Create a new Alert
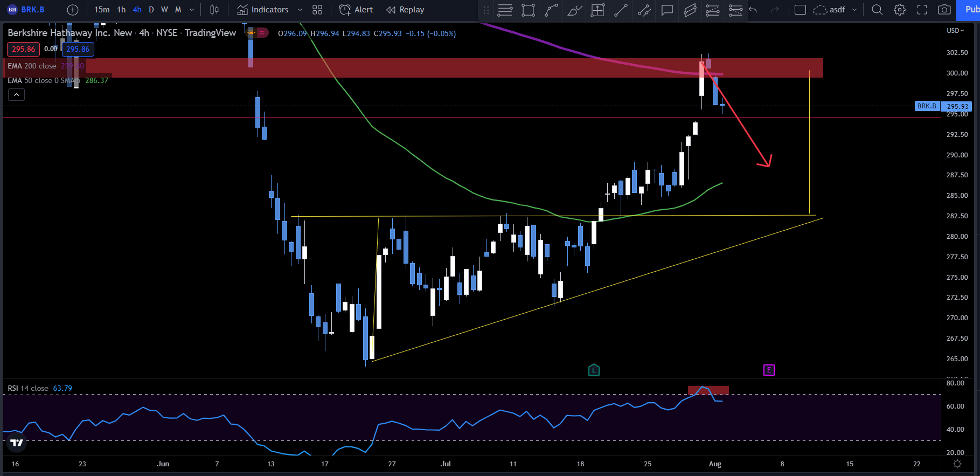 click(356, 10)
